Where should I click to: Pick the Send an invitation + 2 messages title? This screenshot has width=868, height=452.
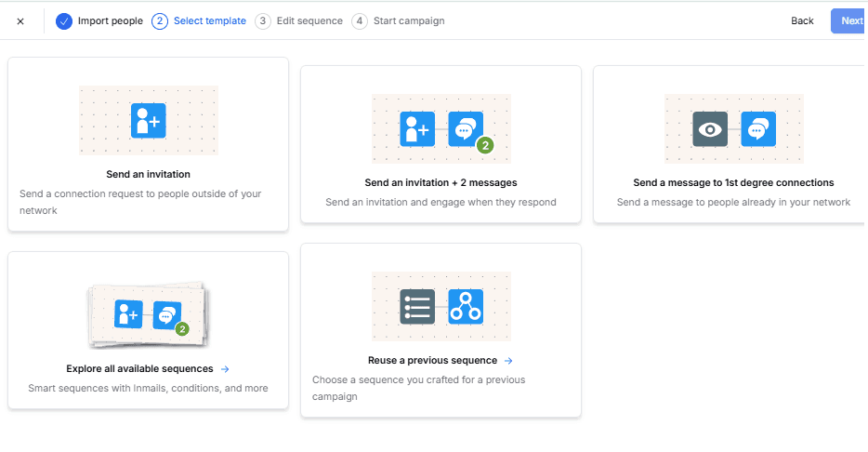(x=441, y=183)
